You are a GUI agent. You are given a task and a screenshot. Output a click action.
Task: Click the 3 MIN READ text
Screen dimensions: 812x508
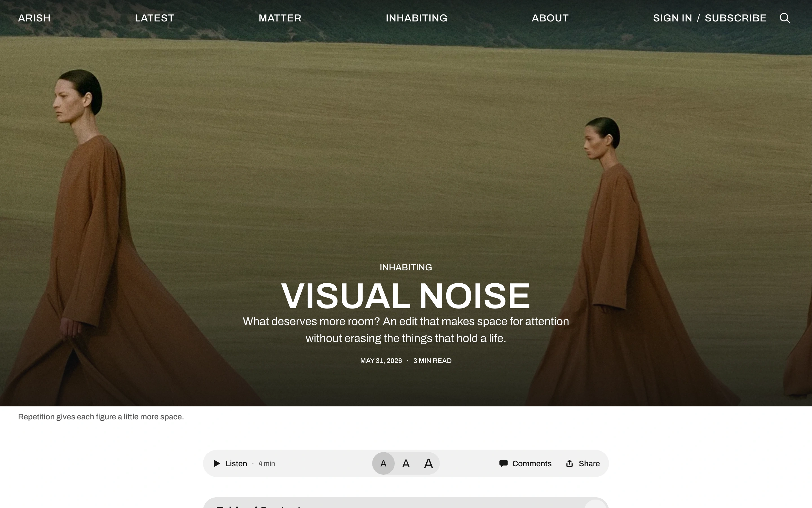432,361
